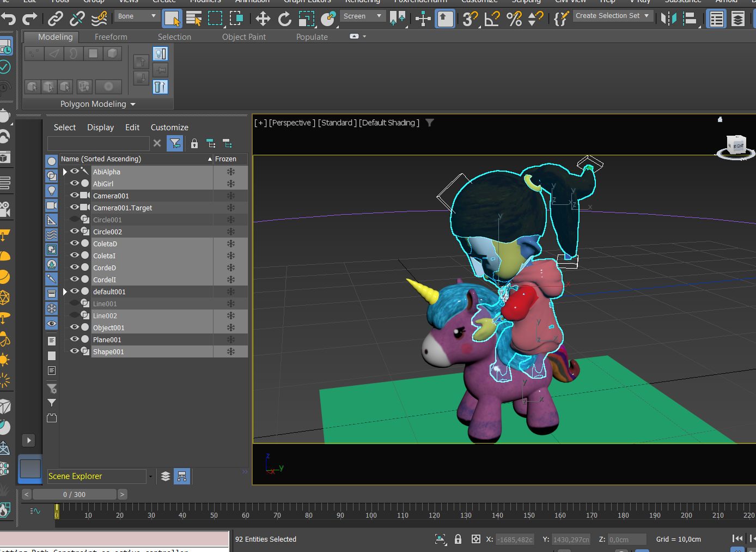Click the Perspective viewport label
The image size is (756, 552).
[x=292, y=123]
